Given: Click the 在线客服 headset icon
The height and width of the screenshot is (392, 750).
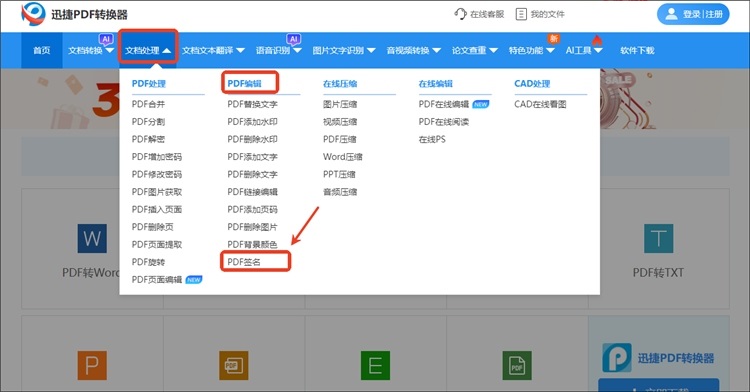Looking at the screenshot, I should pyautogui.click(x=460, y=14).
